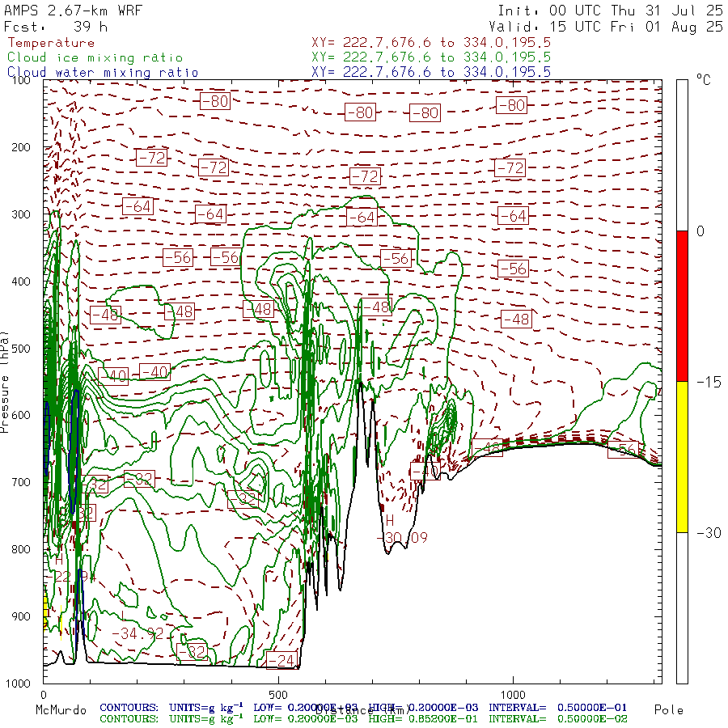This screenshot has height=728, width=728.
Task: Click the red XY coordinates line
Action: coord(431,43)
